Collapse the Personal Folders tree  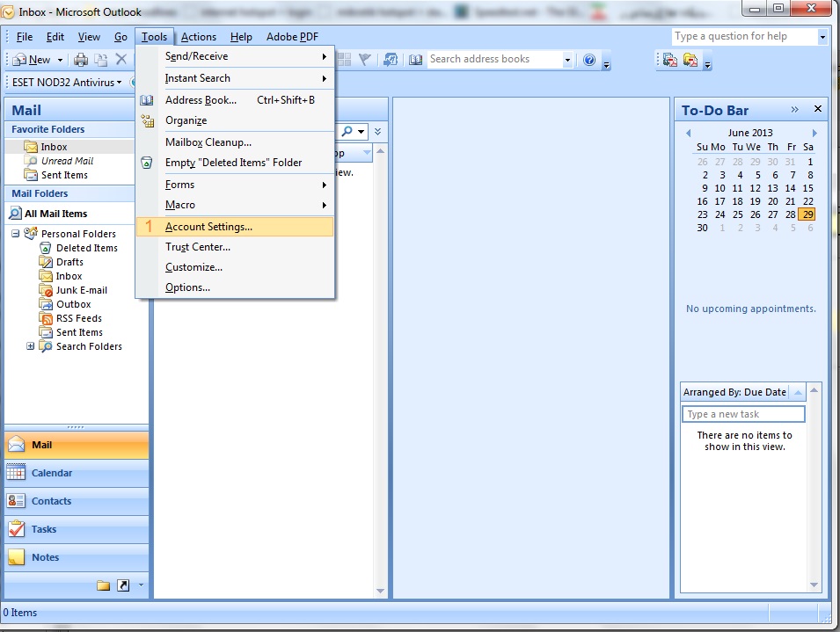click(x=16, y=234)
